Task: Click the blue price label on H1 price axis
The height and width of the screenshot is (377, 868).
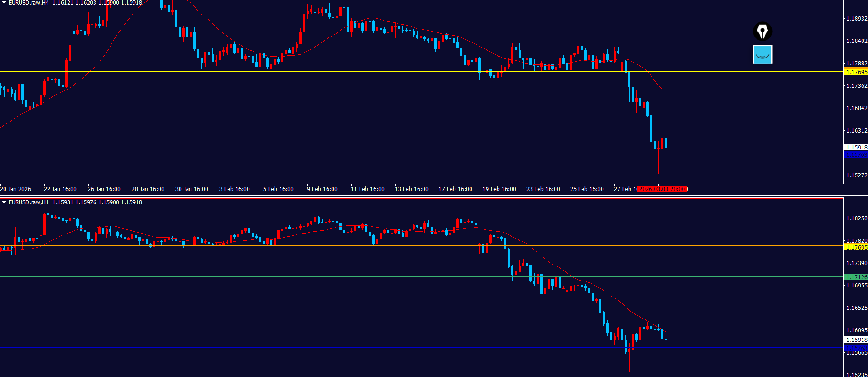Action: [856, 347]
